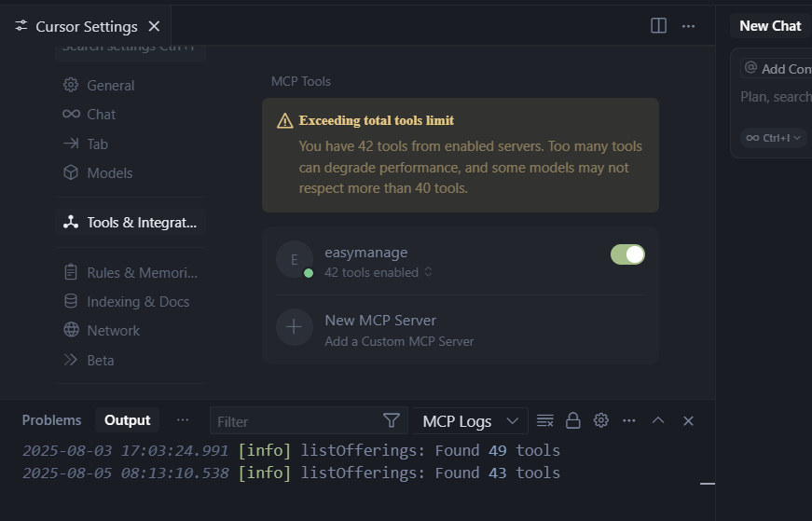Open Rules & Memories section
Screen dimensions: 812x521
130,272
